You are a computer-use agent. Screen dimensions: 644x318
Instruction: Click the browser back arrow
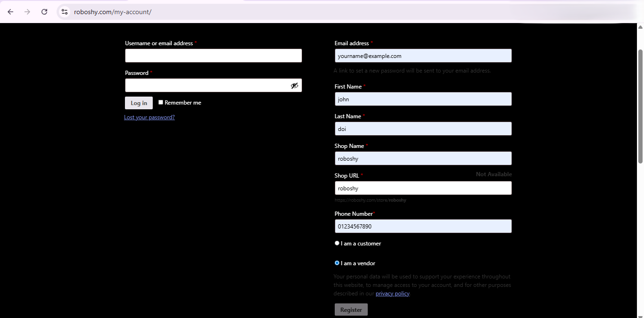click(x=10, y=12)
